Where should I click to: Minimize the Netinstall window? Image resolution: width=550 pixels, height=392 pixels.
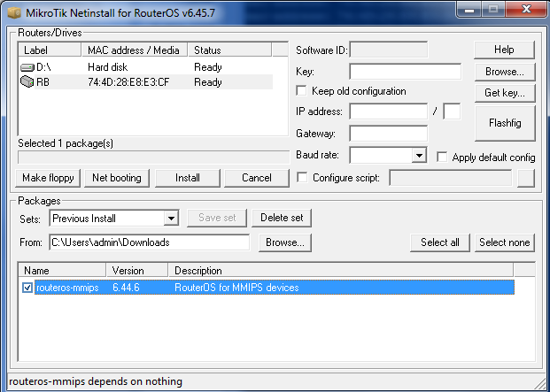pyautogui.click(x=469, y=10)
